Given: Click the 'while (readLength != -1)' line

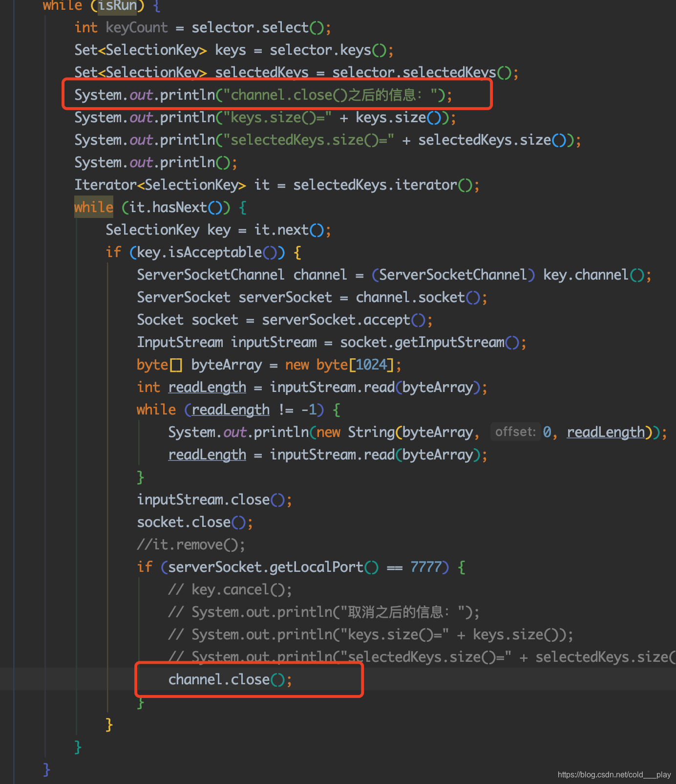Looking at the screenshot, I should tap(239, 410).
